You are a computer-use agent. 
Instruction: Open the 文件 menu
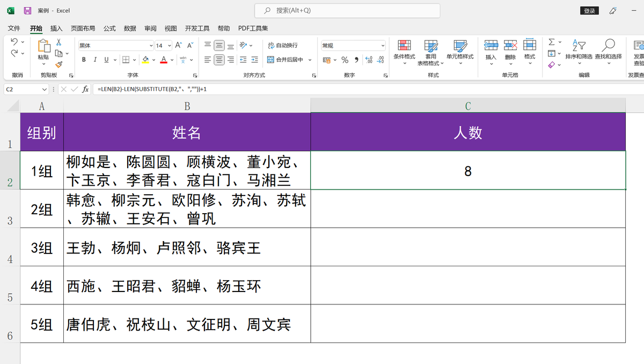pos(14,28)
